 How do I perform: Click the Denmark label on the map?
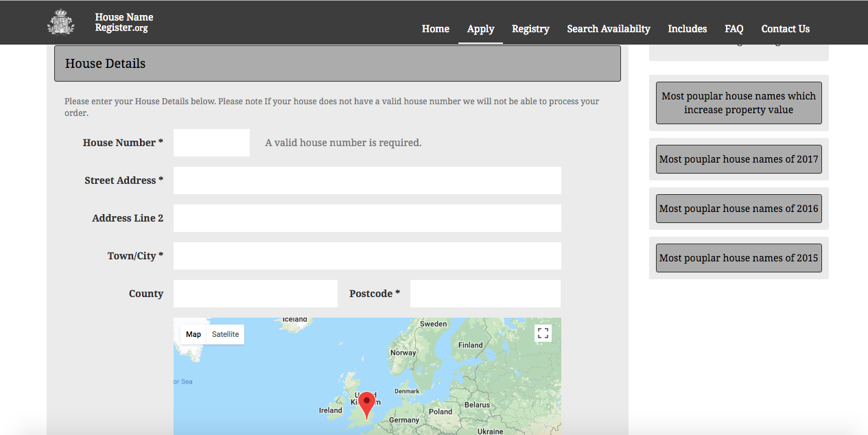pyautogui.click(x=407, y=391)
